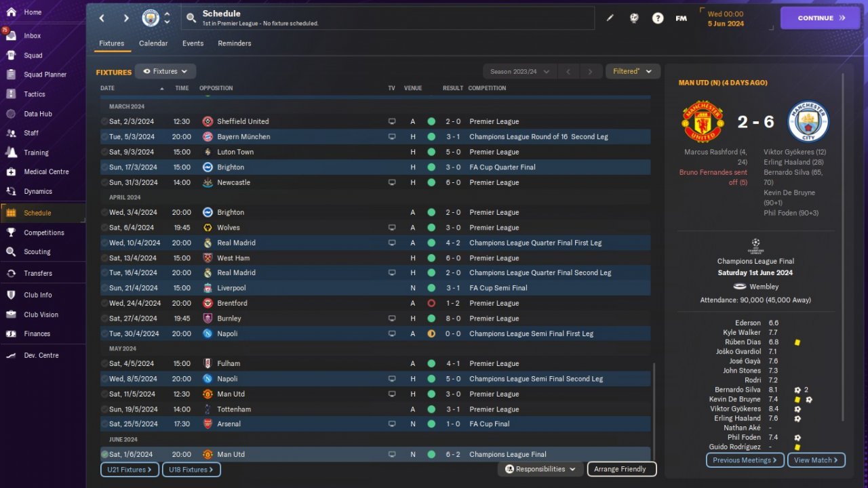Select the Real Madrid Quarter Final First Leg row

pos(375,243)
